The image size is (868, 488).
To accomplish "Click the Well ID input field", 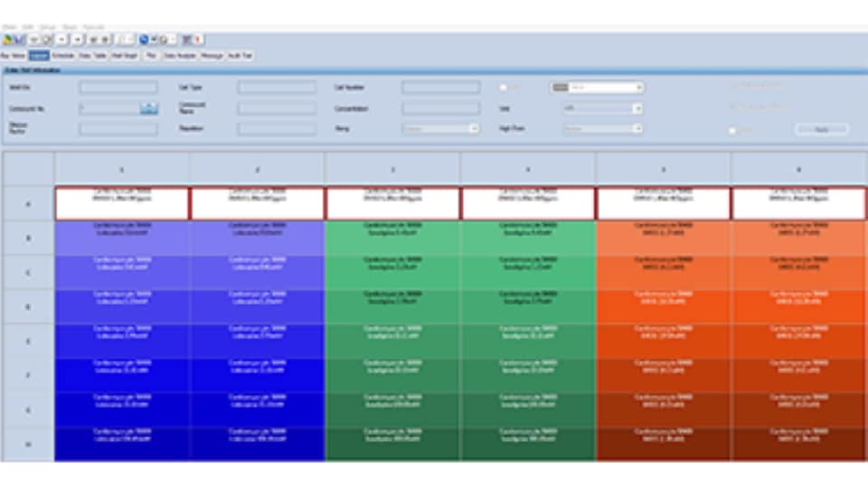I will [x=118, y=88].
